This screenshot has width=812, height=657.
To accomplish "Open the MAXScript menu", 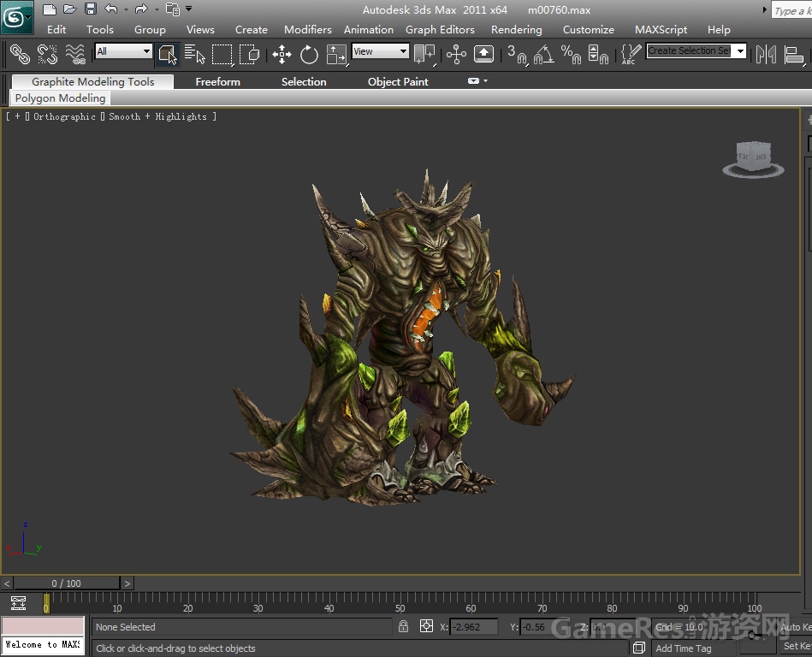I will tap(661, 29).
